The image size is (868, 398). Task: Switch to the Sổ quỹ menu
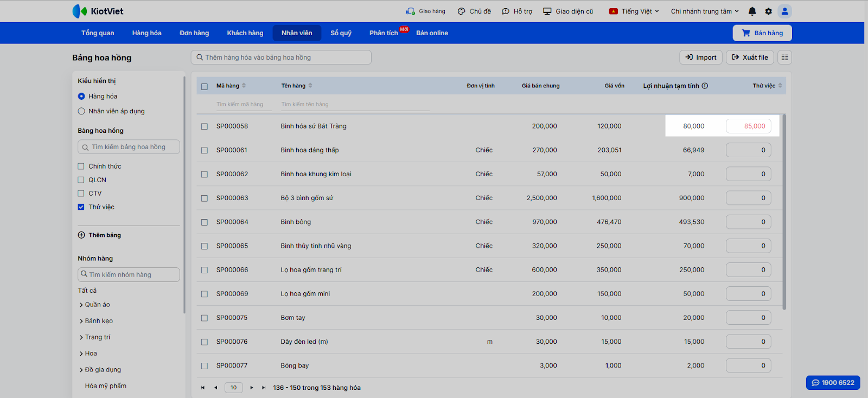[x=341, y=33]
